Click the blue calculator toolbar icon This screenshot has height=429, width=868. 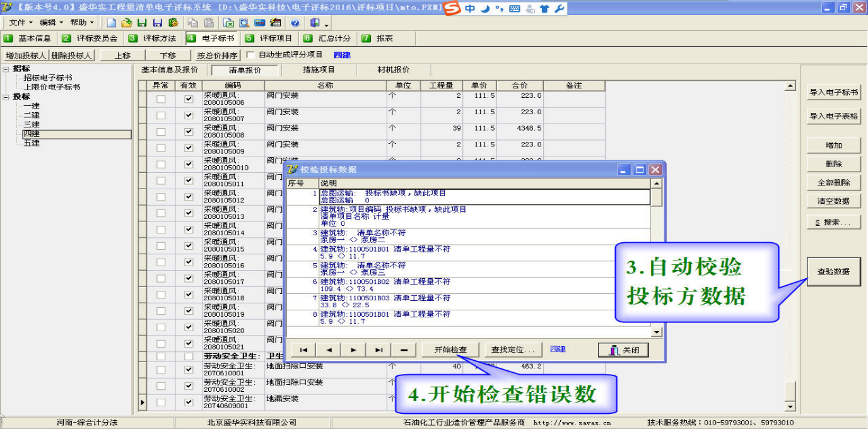259,23
